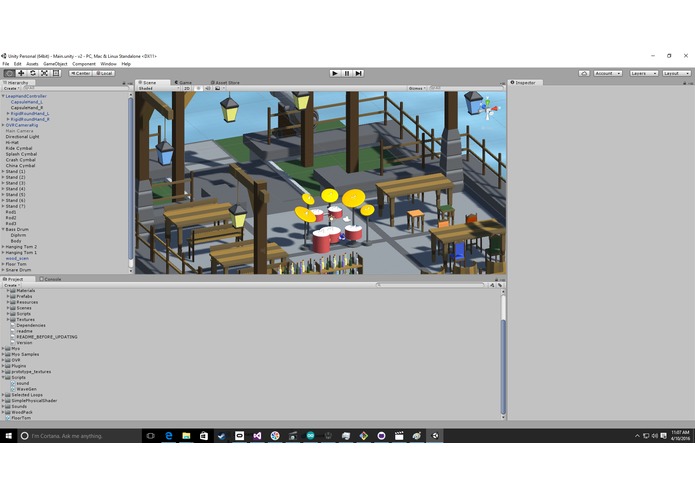Click the Cortana search box

80,436
